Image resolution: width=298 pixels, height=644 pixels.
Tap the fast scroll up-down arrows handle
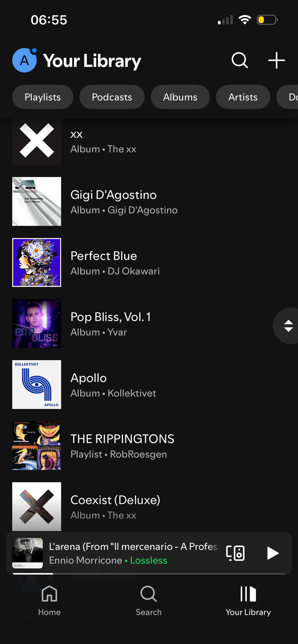288,326
